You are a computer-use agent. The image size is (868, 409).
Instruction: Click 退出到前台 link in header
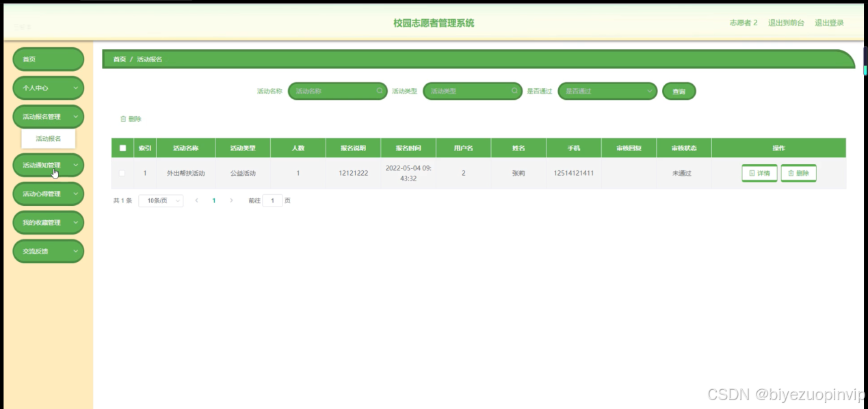786,23
